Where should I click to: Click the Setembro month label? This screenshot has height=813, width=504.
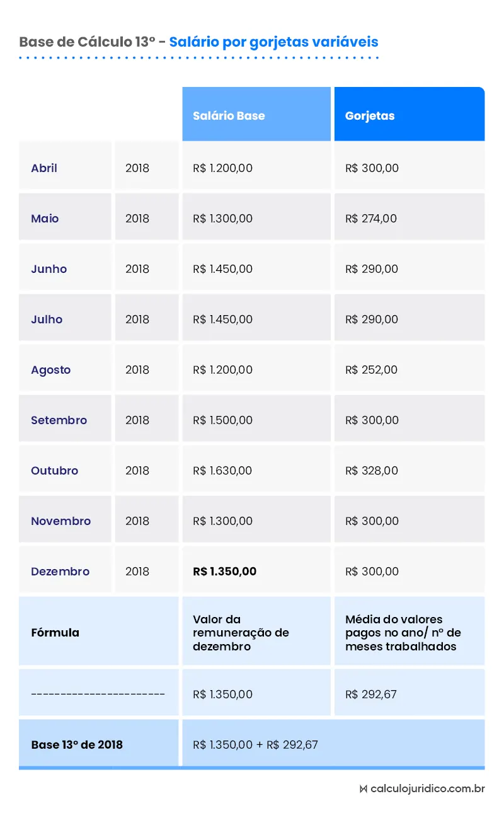point(59,420)
